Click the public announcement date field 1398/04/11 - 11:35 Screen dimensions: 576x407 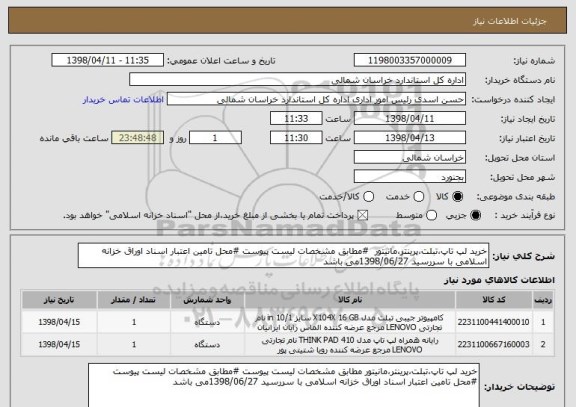pyautogui.click(x=108, y=60)
